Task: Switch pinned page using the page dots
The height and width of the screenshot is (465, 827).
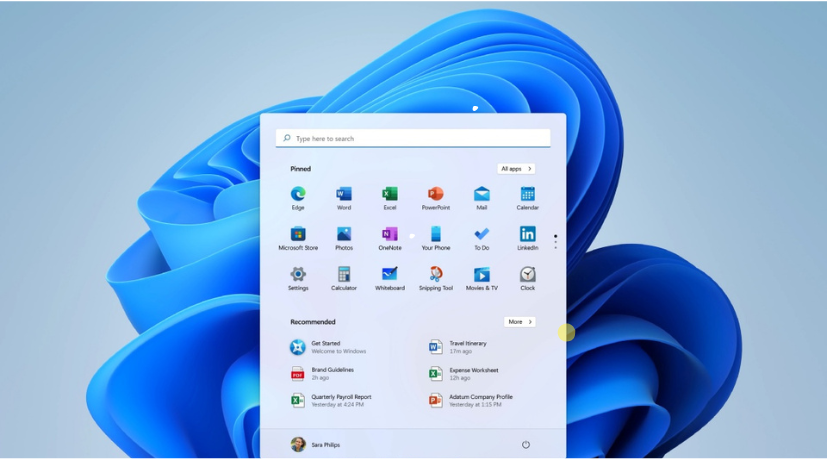Action: point(555,242)
